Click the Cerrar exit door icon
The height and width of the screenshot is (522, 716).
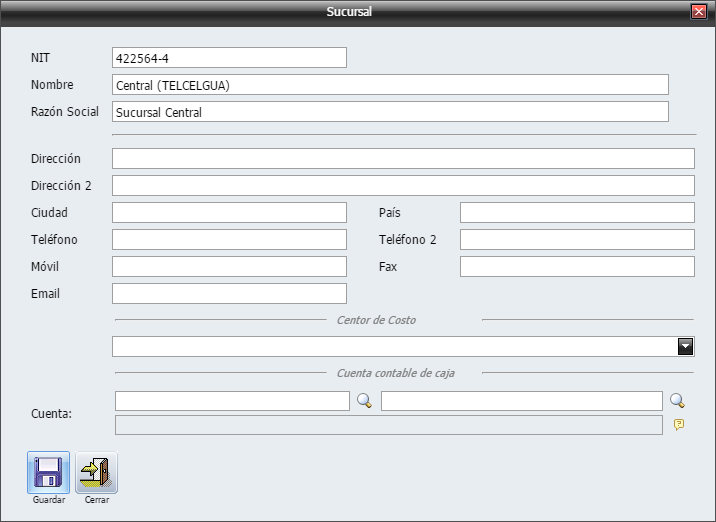[x=97, y=472]
